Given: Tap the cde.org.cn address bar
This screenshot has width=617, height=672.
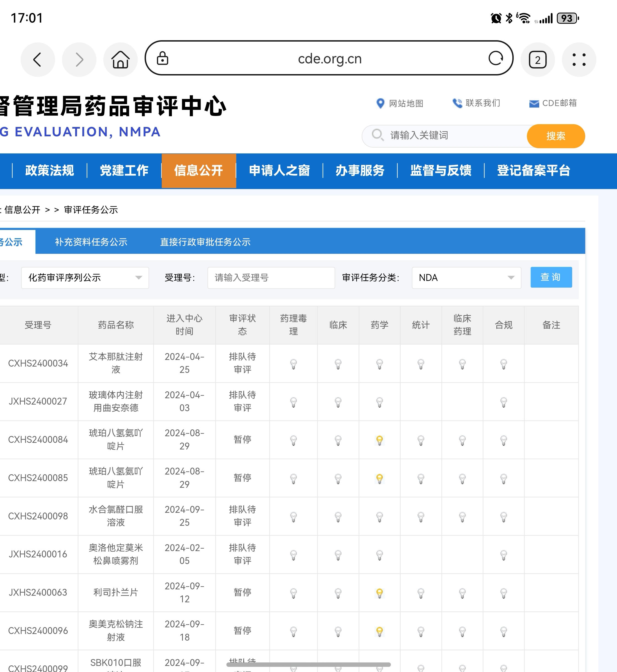Looking at the screenshot, I should [x=329, y=58].
